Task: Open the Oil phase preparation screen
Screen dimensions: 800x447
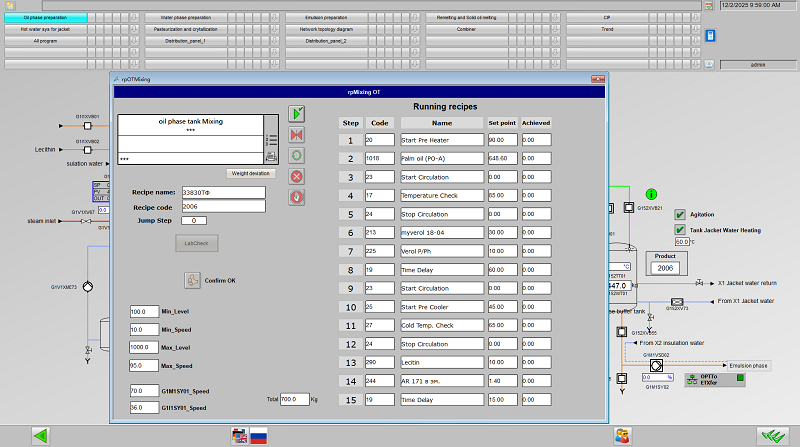Action: pyautogui.click(x=45, y=18)
